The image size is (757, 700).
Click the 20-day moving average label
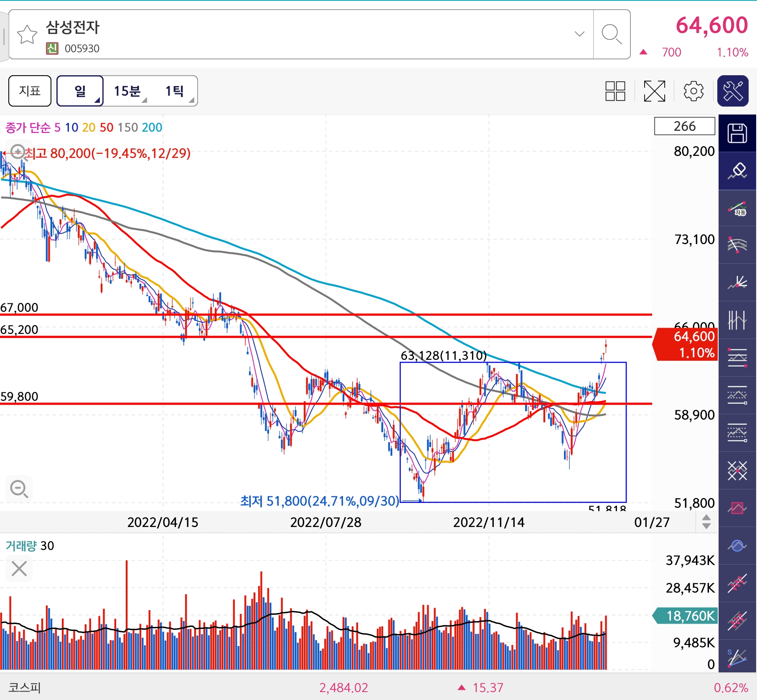89,127
